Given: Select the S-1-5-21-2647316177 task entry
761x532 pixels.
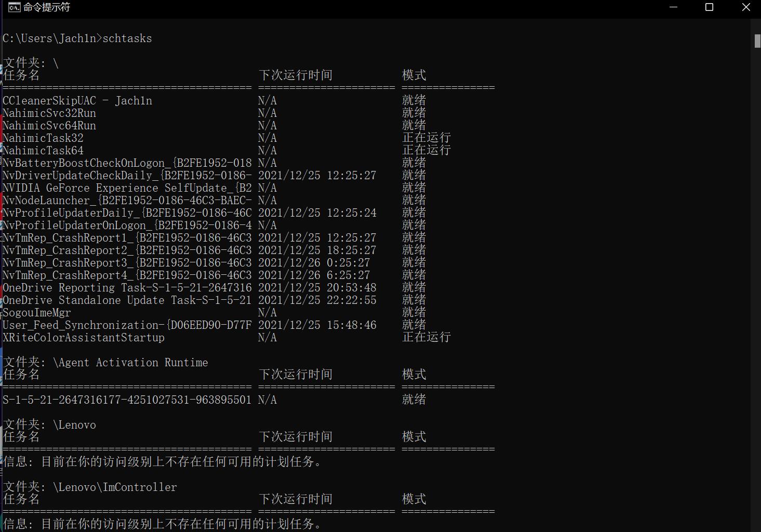Looking at the screenshot, I should (x=127, y=400).
